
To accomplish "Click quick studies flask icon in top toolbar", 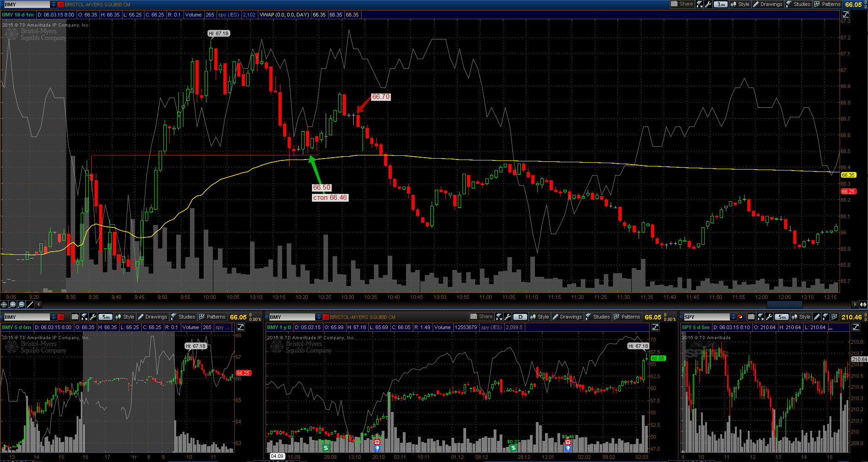I will (700, 4).
